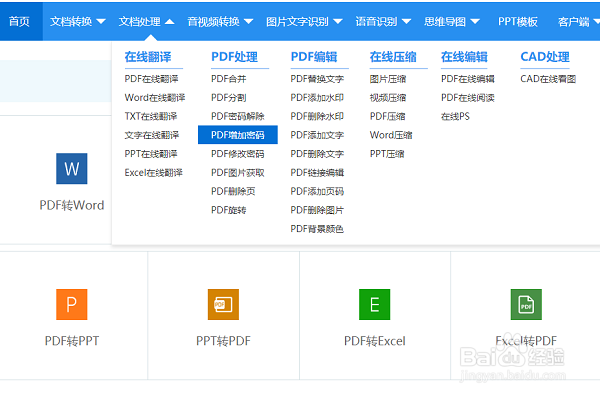This screenshot has width=600, height=397.
Task: Choose PDF分割 from PDF处理
Action: tap(228, 98)
